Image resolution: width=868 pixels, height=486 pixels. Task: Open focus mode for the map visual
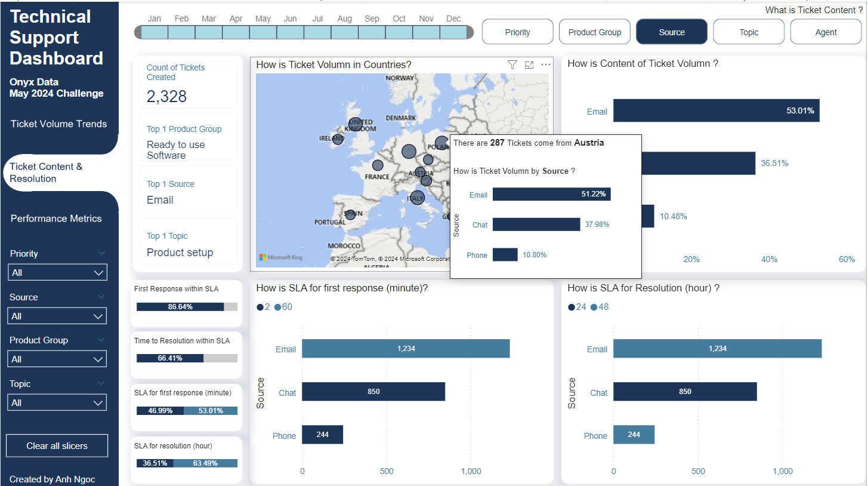pyautogui.click(x=529, y=64)
